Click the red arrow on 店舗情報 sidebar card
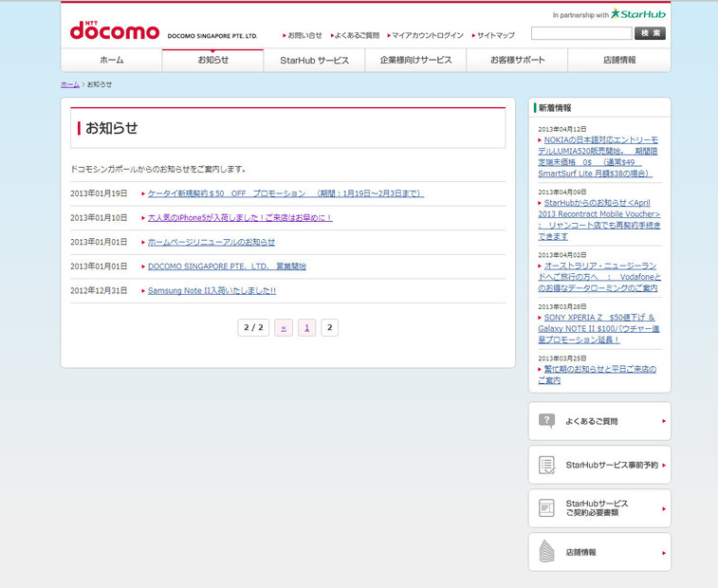Screen dimensions: 718x588 (x=664, y=553)
